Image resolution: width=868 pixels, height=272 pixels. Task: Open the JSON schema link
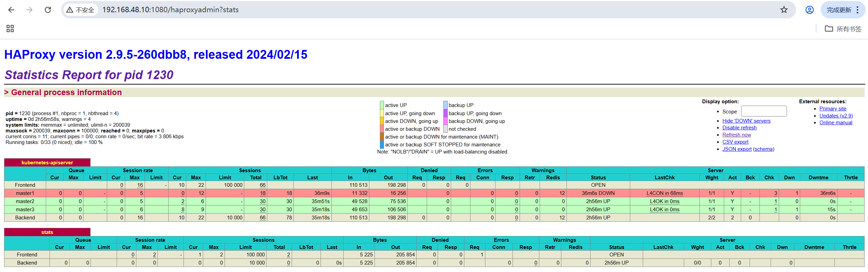[764, 149]
